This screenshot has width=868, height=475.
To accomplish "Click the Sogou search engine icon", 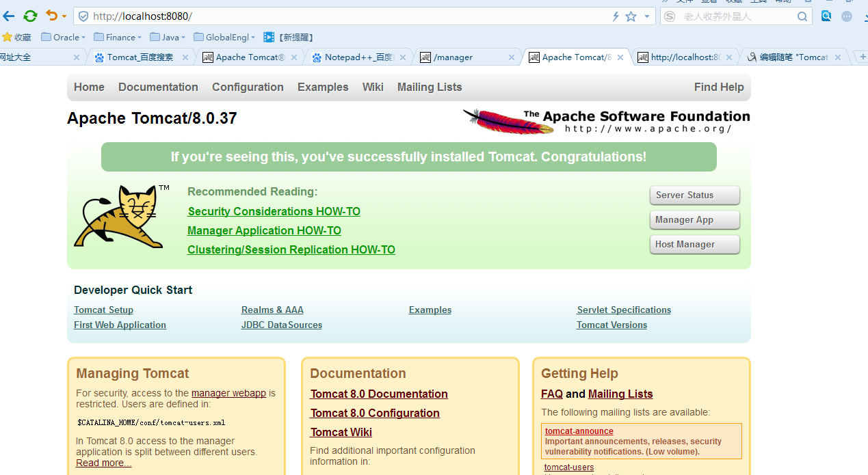I will click(x=670, y=16).
